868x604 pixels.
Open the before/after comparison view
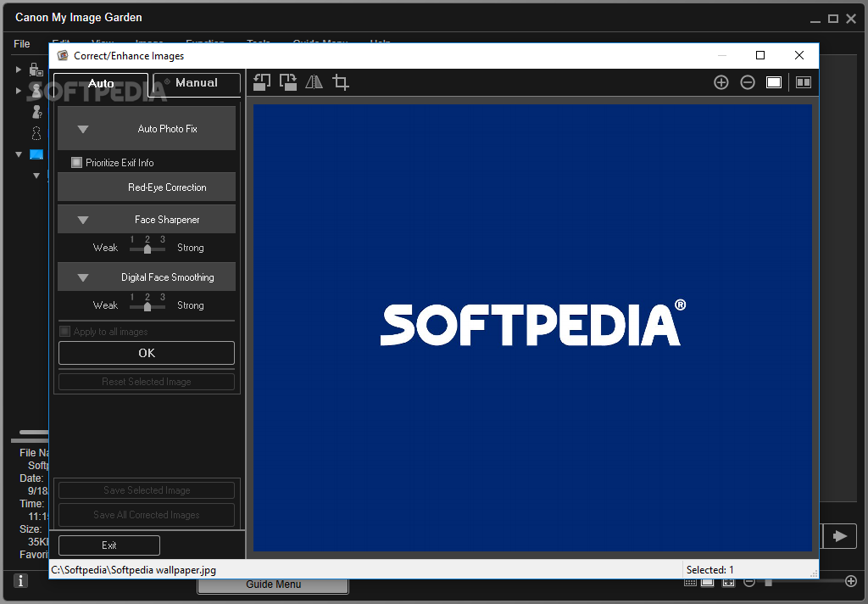click(x=804, y=82)
